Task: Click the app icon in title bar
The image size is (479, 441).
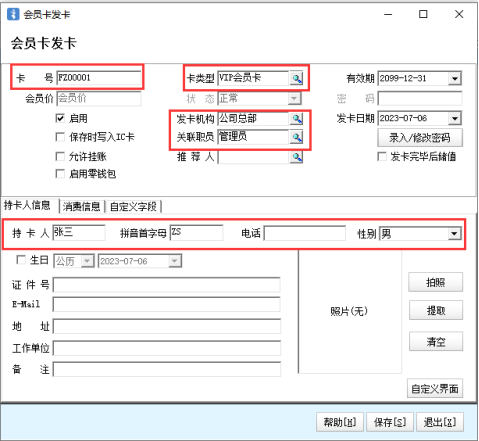Action: [13, 14]
